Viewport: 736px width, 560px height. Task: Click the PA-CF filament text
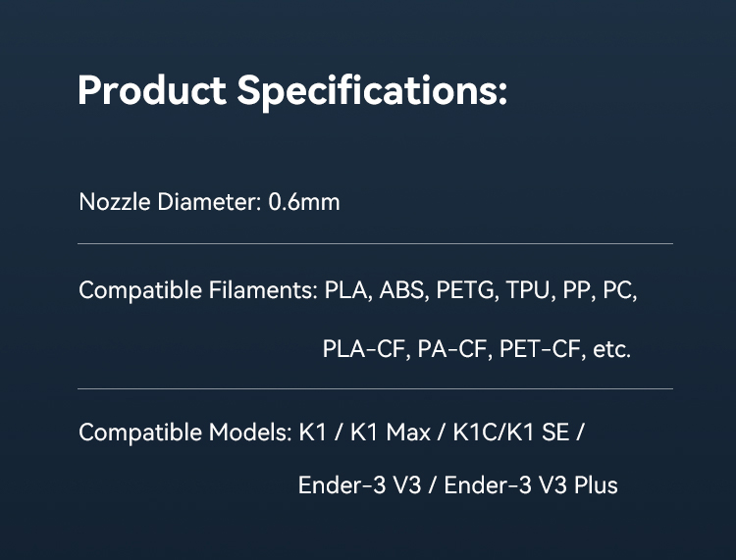(x=452, y=349)
